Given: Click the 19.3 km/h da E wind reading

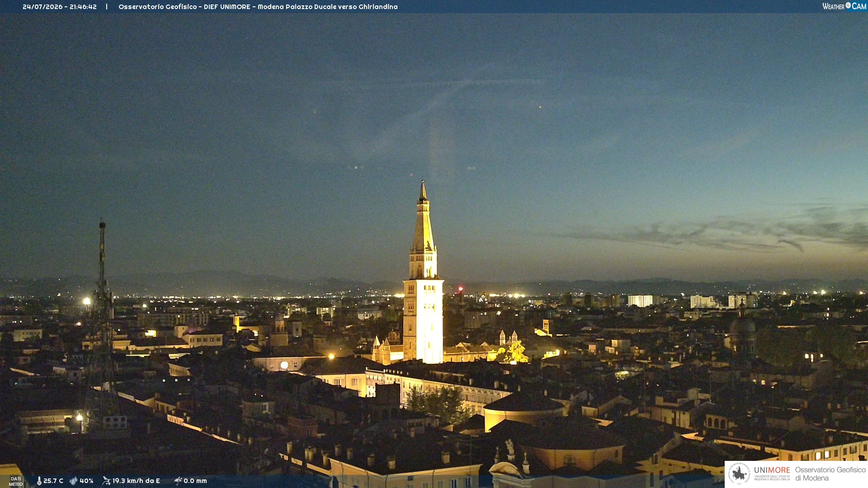Looking at the screenshot, I should (136, 481).
